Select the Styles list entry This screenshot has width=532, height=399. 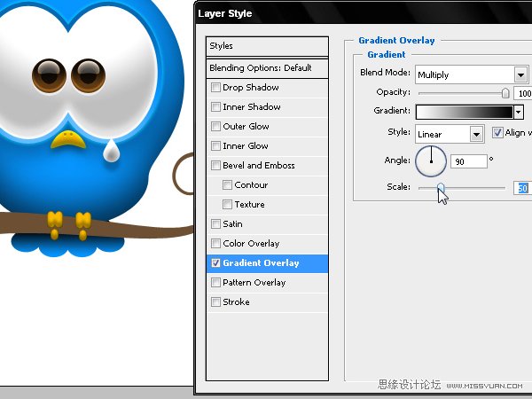pyautogui.click(x=268, y=46)
